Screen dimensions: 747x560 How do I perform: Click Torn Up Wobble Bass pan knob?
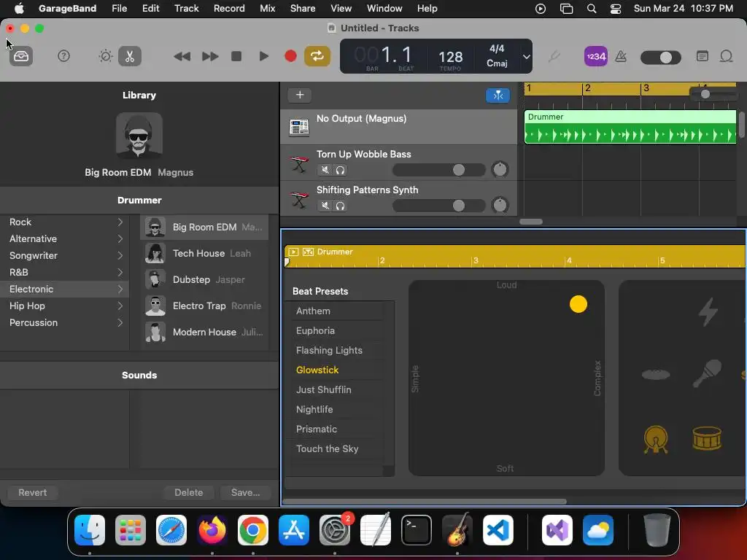click(500, 169)
